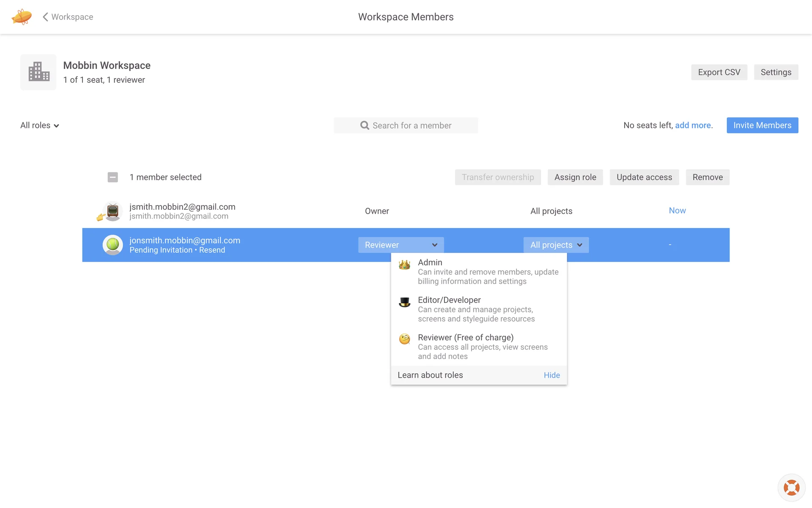Expand the All roles filter
Viewport: 812px width, 508px height.
pyautogui.click(x=40, y=125)
